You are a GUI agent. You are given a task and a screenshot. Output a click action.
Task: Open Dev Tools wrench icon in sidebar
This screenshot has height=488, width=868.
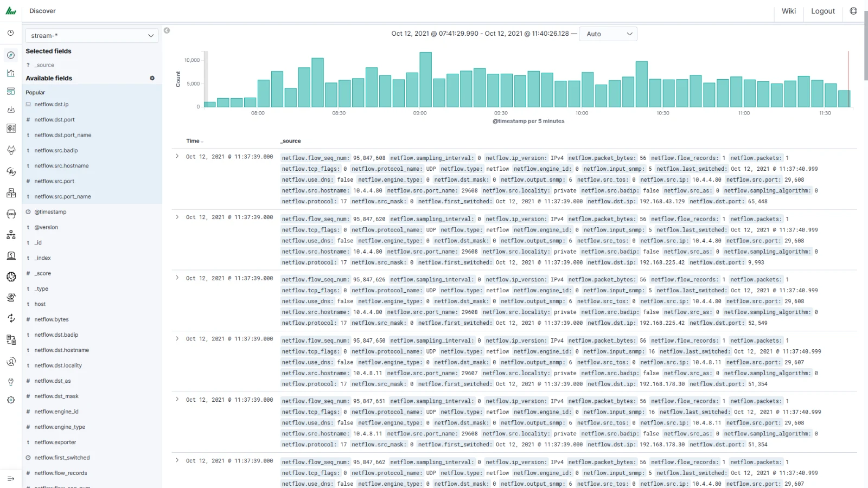11,382
